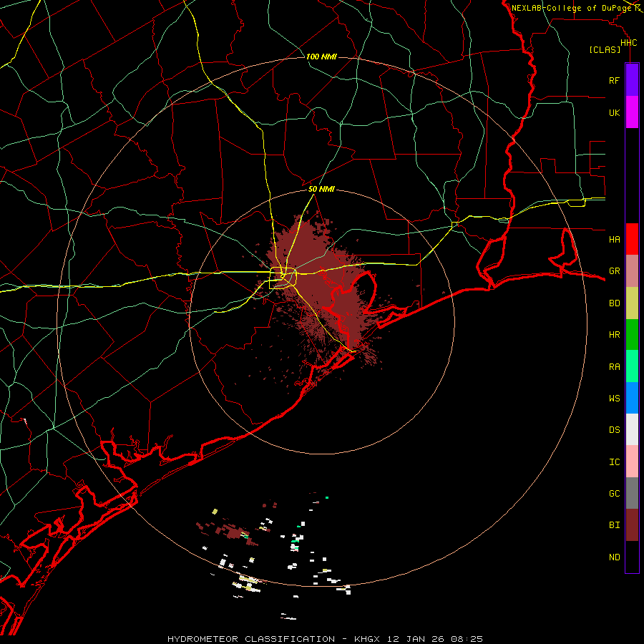Select the red HA legend swatch
This screenshot has width=644, height=644.
click(x=632, y=239)
